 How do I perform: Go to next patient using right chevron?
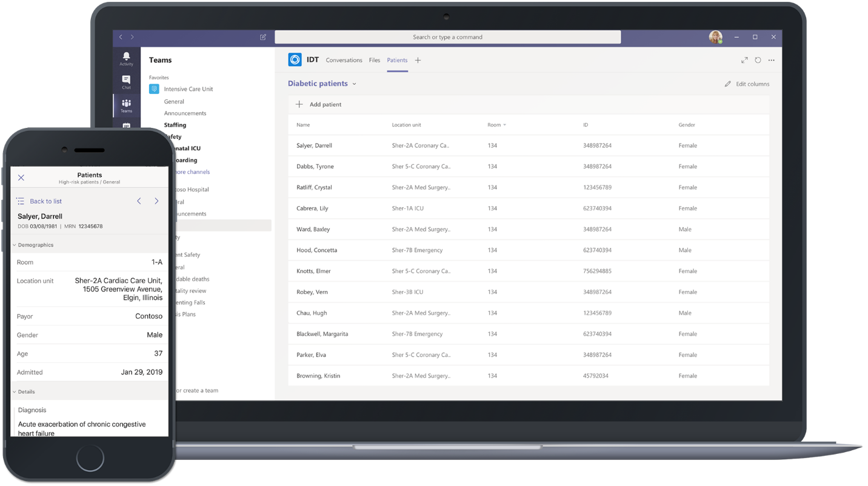pos(156,201)
